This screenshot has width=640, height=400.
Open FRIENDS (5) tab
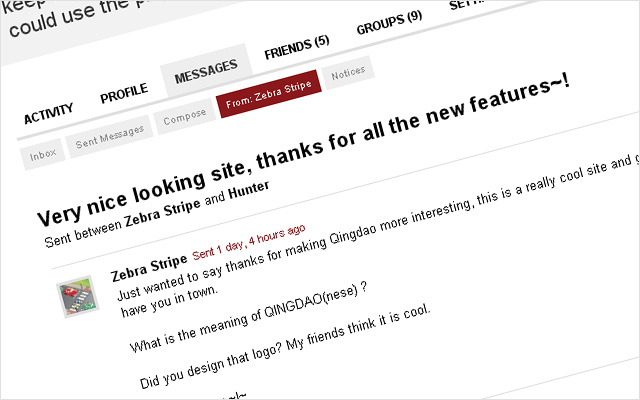click(x=296, y=47)
